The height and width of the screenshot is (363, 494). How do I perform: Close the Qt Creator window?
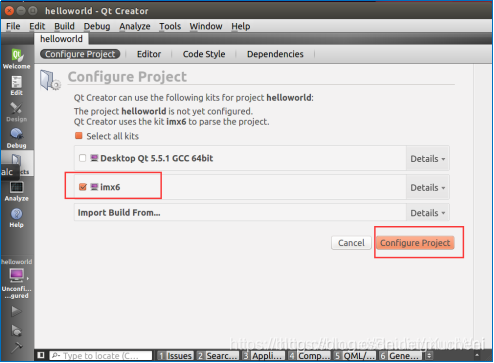click(9, 11)
